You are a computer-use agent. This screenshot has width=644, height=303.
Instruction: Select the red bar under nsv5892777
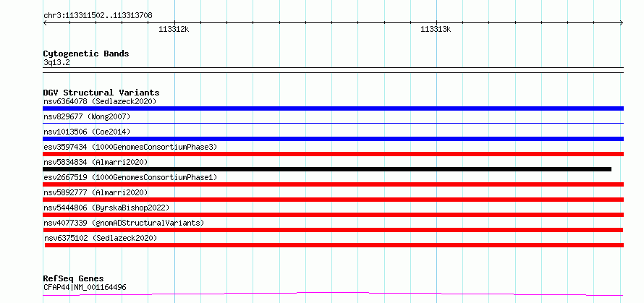[333, 200]
